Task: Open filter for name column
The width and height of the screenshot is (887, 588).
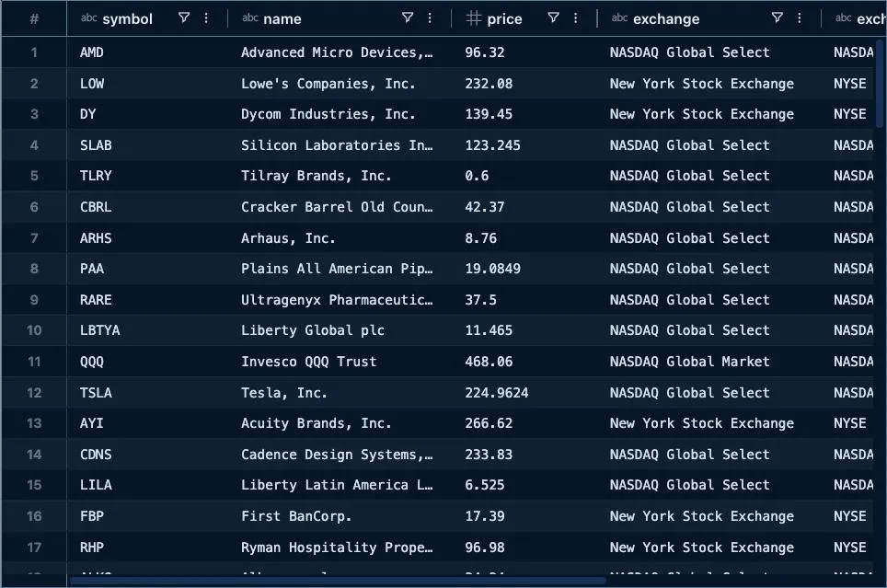Action: (x=408, y=18)
